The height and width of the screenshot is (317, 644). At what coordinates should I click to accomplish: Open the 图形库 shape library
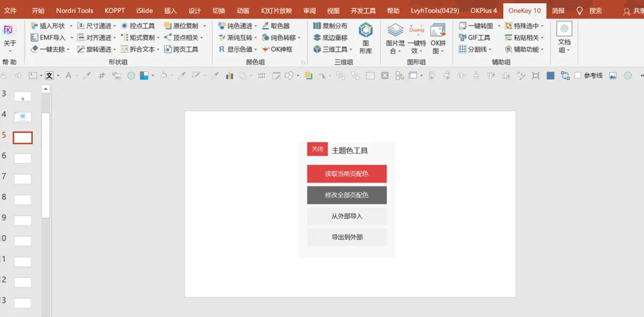(x=366, y=38)
